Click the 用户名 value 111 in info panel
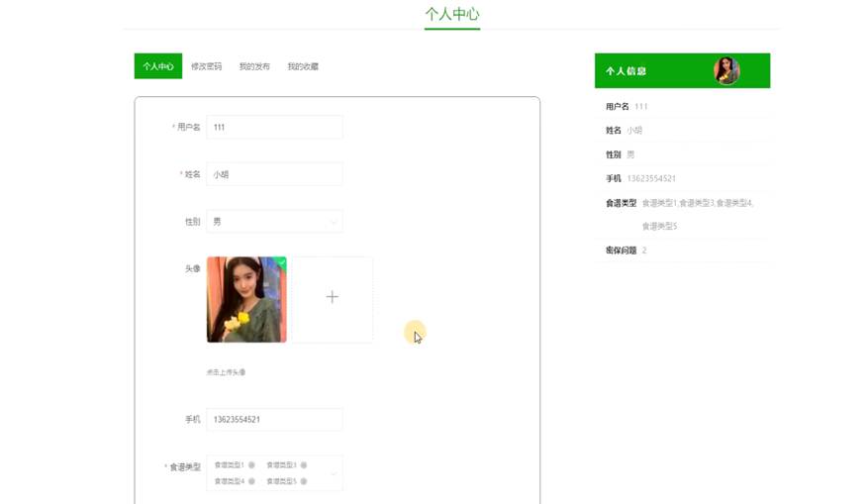This screenshot has height=504, width=868. (641, 106)
